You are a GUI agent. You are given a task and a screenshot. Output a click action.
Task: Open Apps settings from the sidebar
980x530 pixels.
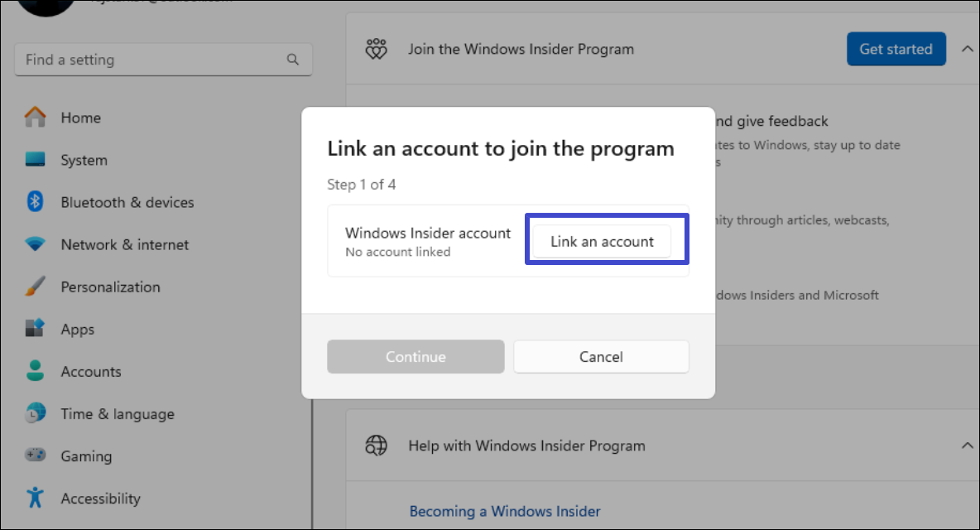[x=36, y=328]
